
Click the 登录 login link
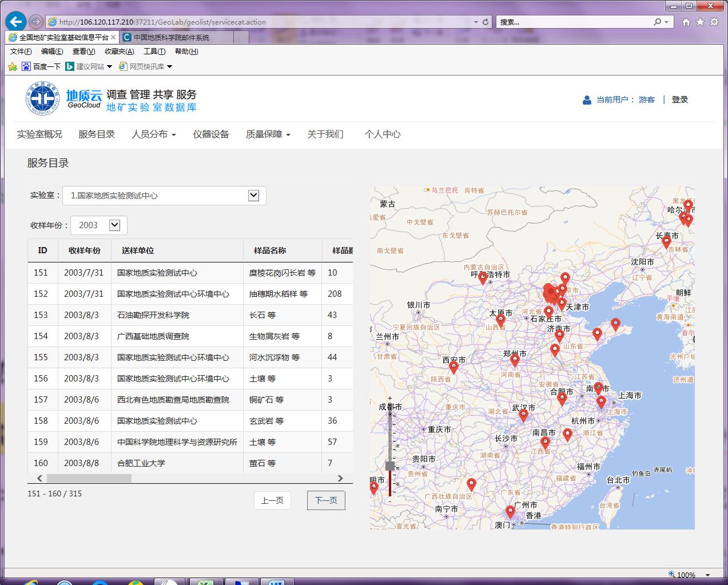pos(679,100)
